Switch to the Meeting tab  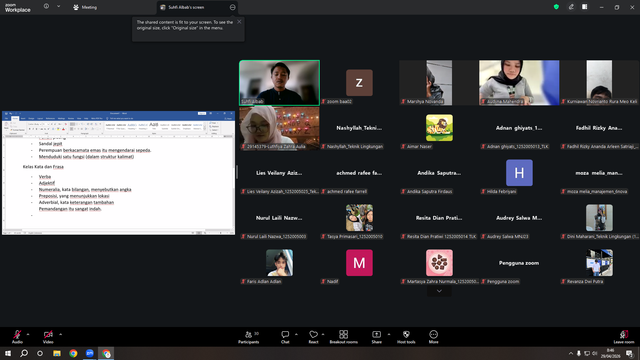click(85, 7)
